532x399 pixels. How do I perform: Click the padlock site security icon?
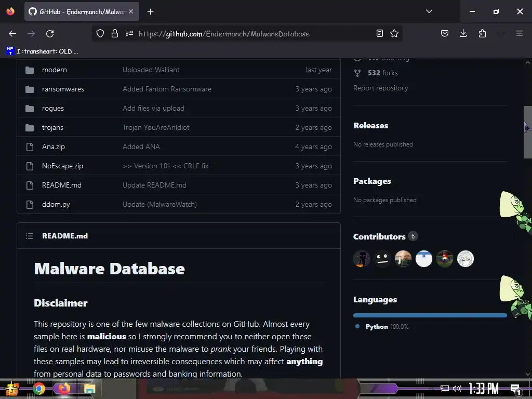click(115, 33)
